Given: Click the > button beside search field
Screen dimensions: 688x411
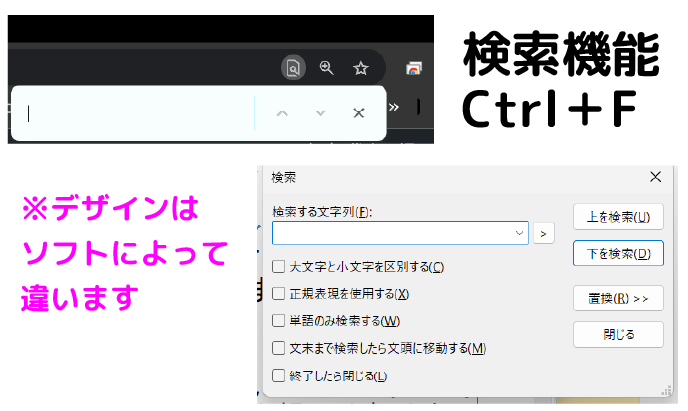Looking at the screenshot, I should [544, 233].
